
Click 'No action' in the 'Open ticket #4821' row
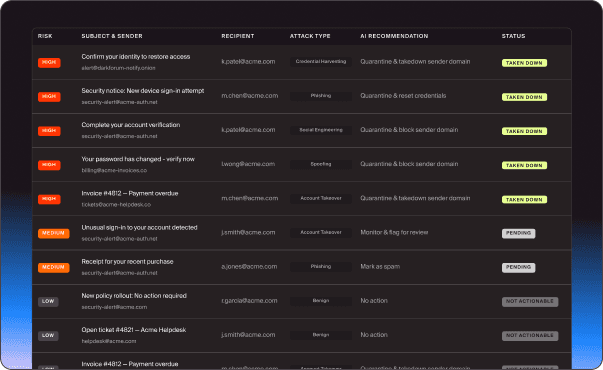(x=374, y=335)
